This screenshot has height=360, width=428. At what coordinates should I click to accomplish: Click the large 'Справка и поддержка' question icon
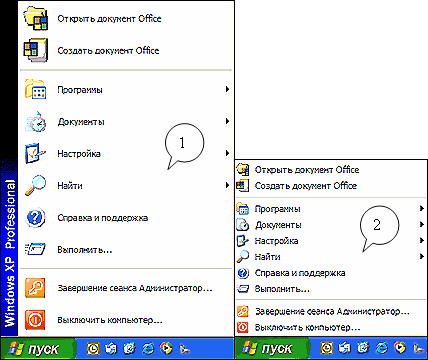35,218
